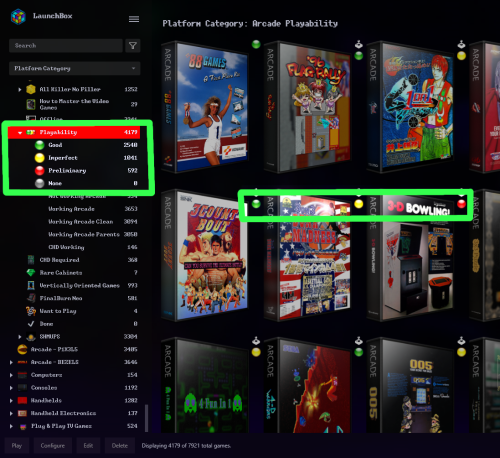Select the All Killer No Filler icon
This screenshot has width=500, height=458.
31,89
